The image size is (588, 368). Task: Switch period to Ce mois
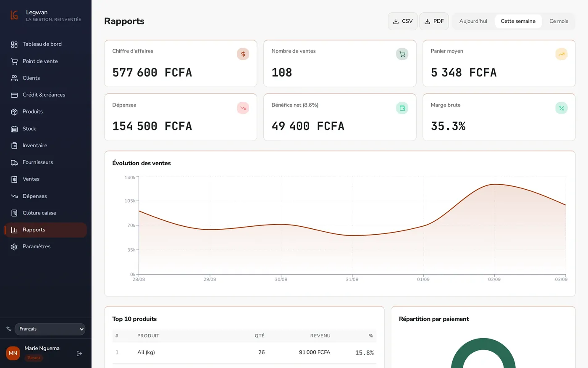(559, 21)
